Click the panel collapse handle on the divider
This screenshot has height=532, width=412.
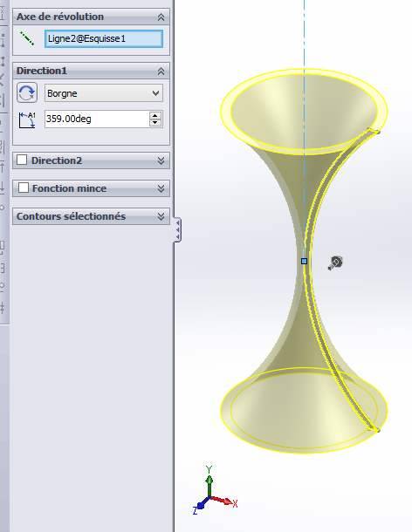[x=178, y=229]
